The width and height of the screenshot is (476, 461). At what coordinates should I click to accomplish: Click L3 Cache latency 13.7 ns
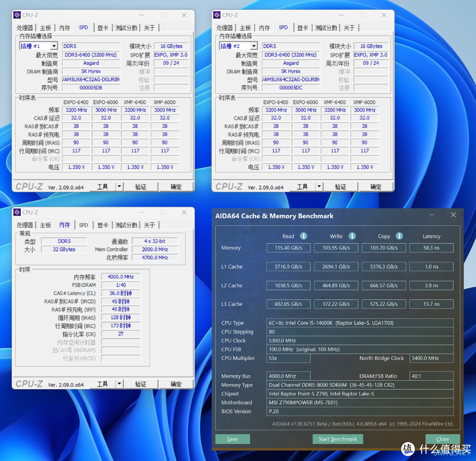[431, 304]
